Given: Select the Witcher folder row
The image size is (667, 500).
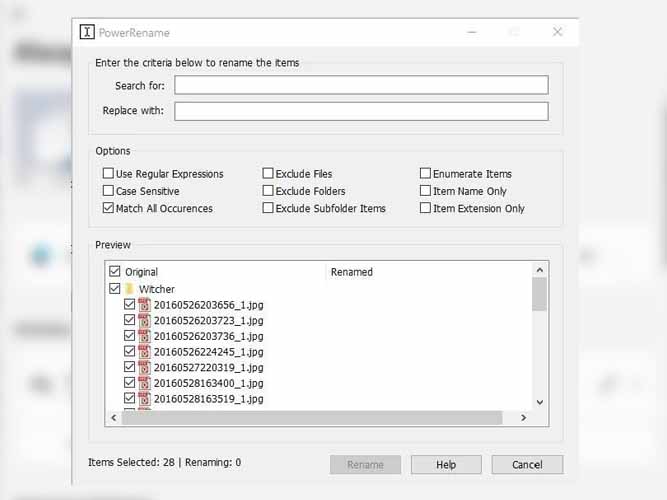Looking at the screenshot, I should tap(157, 289).
